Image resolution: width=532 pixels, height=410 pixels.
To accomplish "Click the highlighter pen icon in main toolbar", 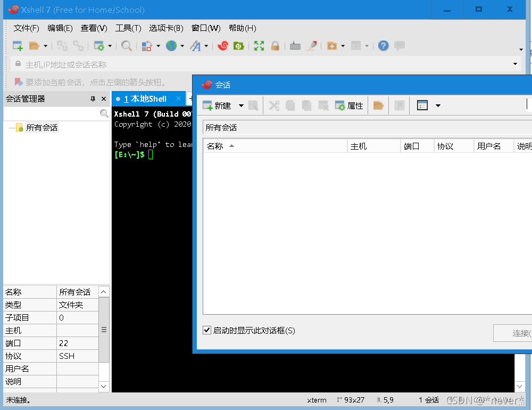I will tap(311, 46).
